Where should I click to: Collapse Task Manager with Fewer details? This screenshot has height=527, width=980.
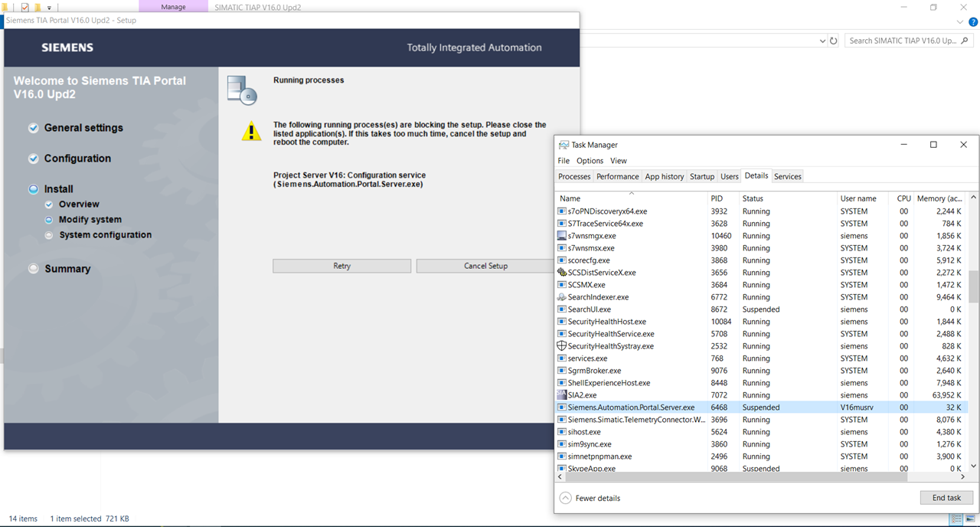(x=590, y=498)
